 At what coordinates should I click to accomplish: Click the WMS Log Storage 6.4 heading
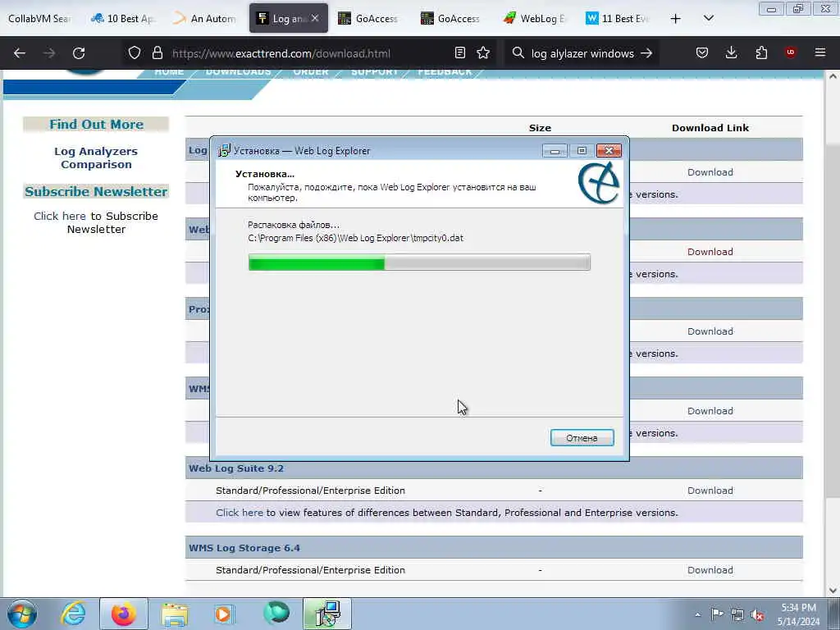pos(244,548)
